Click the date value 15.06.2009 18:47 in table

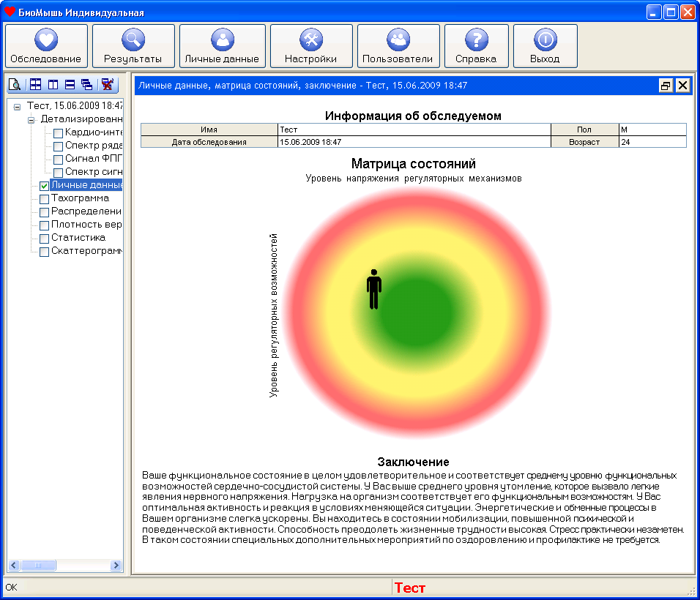[x=414, y=142]
